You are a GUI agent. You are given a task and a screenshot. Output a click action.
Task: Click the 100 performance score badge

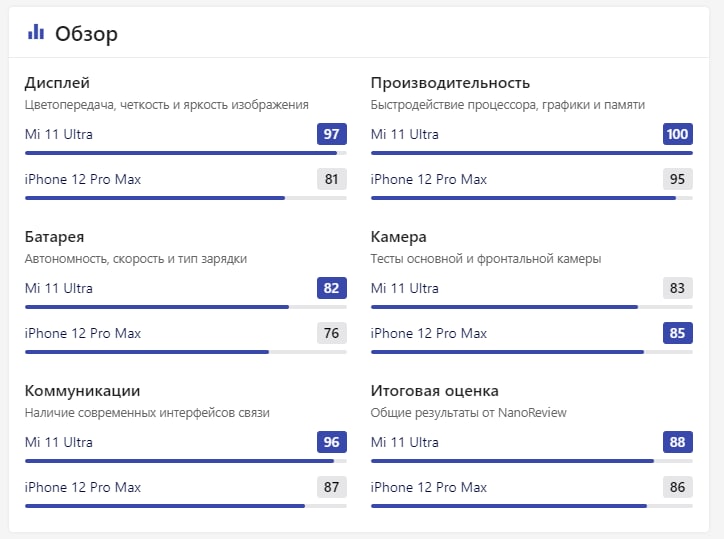coord(677,134)
